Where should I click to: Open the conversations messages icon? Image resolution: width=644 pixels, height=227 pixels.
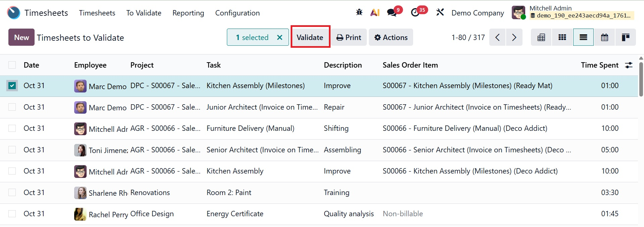pyautogui.click(x=392, y=12)
